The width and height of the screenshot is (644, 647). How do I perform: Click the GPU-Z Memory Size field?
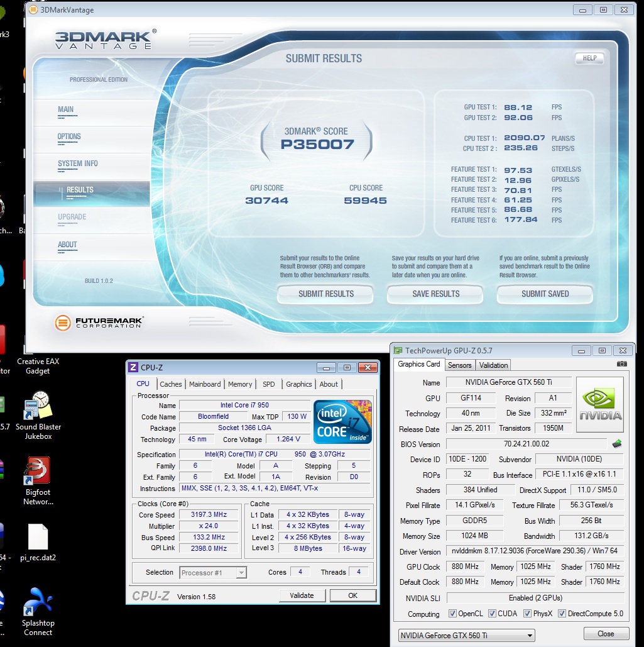pyautogui.click(x=474, y=536)
